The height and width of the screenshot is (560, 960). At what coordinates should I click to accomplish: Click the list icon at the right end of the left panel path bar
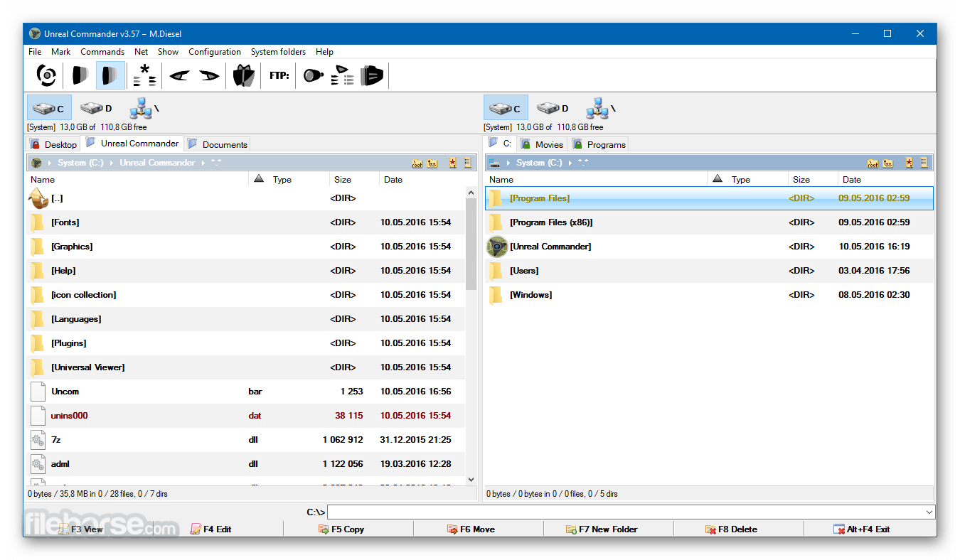pos(467,163)
